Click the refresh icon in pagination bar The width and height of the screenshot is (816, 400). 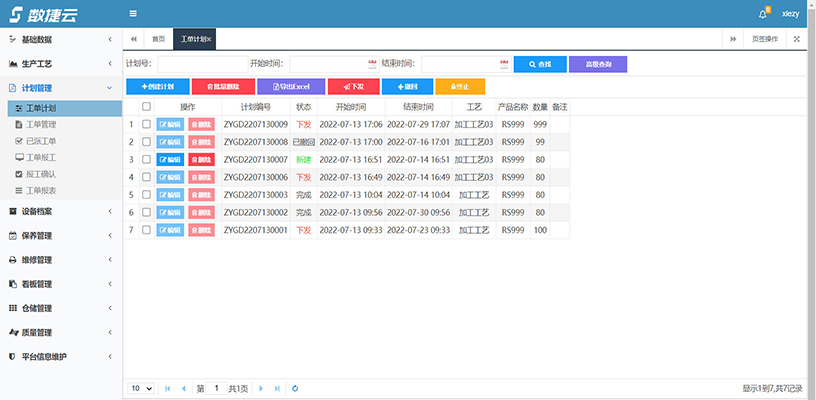coord(295,388)
